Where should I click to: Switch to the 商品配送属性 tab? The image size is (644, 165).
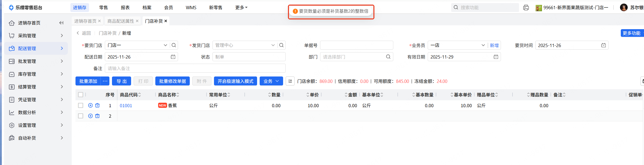point(121,21)
